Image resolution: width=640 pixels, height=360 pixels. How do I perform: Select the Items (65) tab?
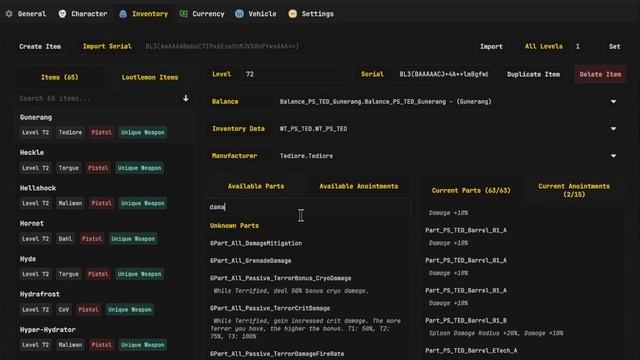pyautogui.click(x=60, y=77)
